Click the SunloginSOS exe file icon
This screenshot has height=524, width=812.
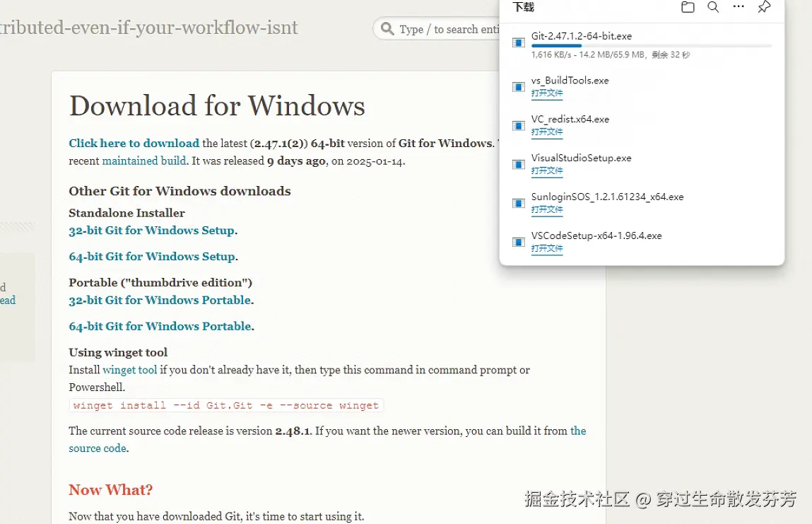(519, 203)
